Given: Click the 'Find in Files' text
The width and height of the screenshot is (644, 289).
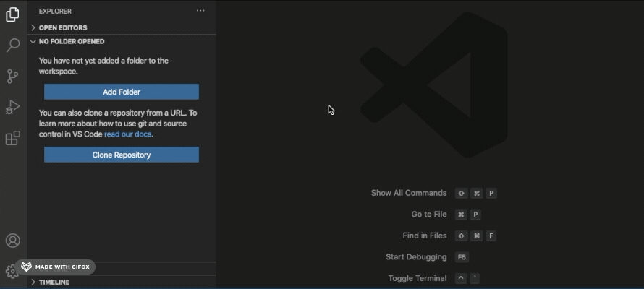Looking at the screenshot, I should click(x=424, y=236).
